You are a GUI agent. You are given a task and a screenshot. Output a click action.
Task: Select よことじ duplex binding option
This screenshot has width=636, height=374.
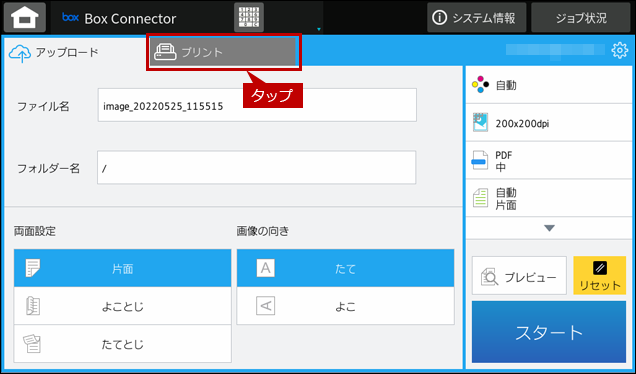122,306
